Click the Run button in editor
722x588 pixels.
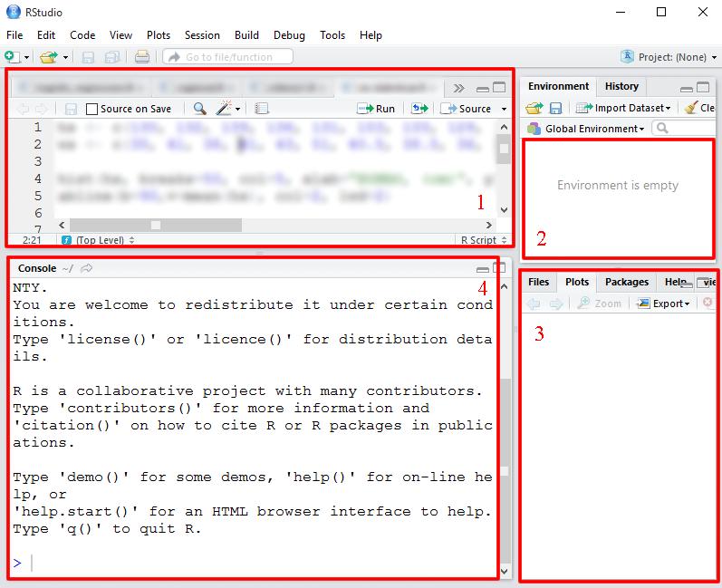[376, 109]
